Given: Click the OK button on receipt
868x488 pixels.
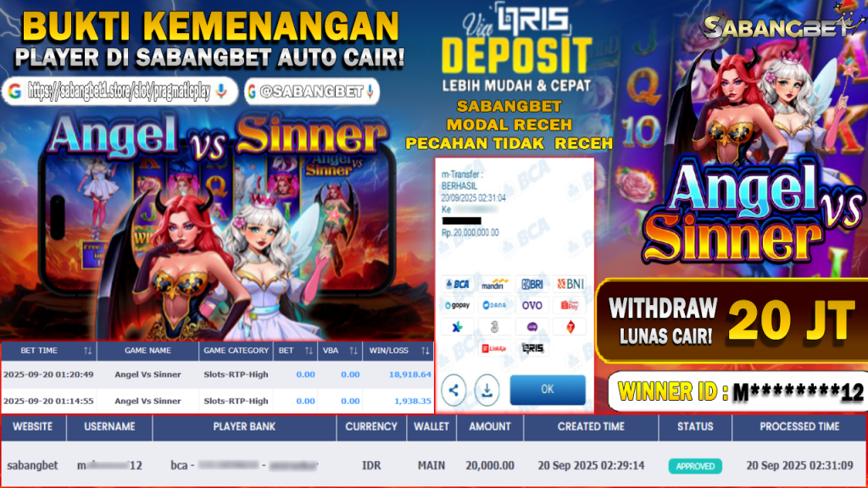Looking at the screenshot, I should 548,390.
